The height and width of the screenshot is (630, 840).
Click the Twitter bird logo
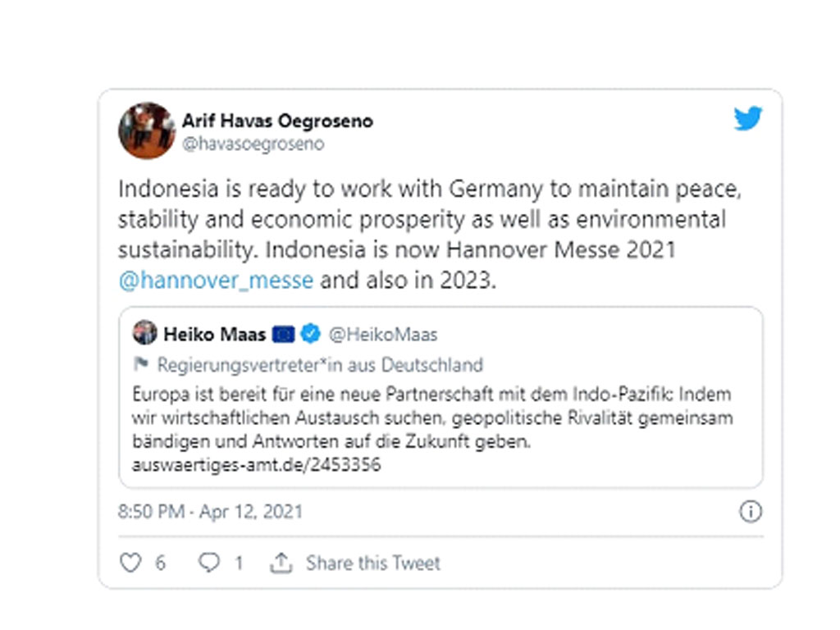coord(748,118)
